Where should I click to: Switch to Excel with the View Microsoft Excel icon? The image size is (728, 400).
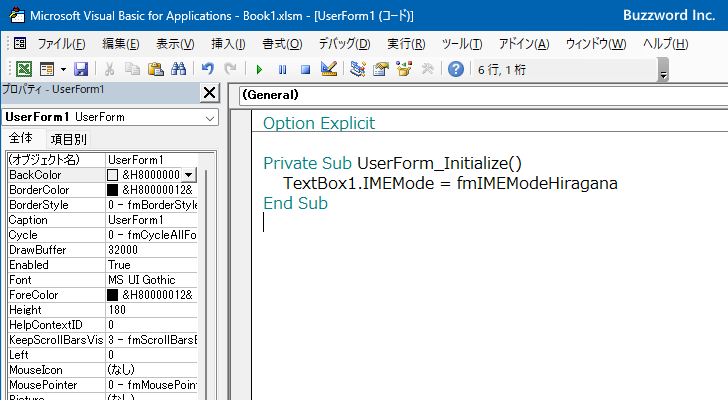point(24,69)
